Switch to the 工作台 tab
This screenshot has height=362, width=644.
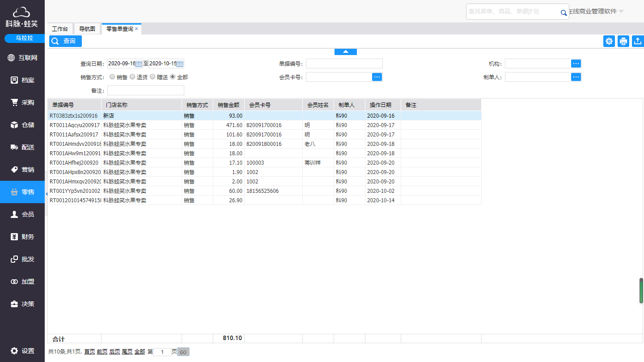pyautogui.click(x=60, y=29)
